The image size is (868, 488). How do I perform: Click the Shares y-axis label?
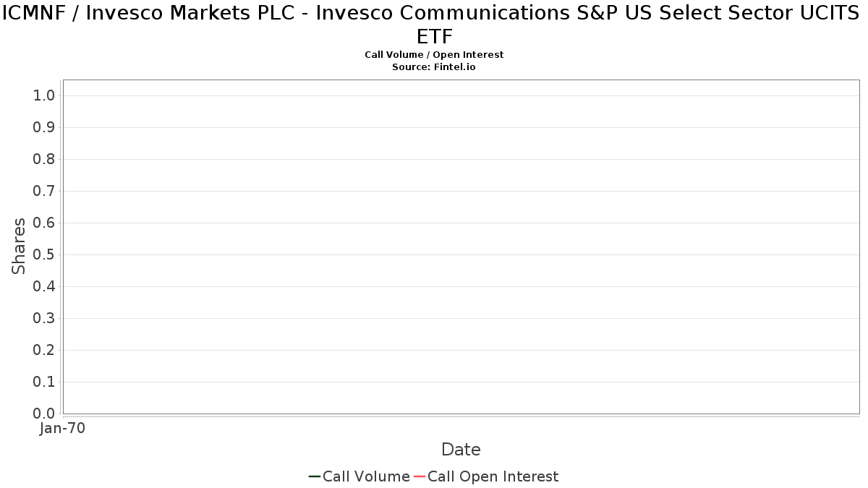click(19, 246)
